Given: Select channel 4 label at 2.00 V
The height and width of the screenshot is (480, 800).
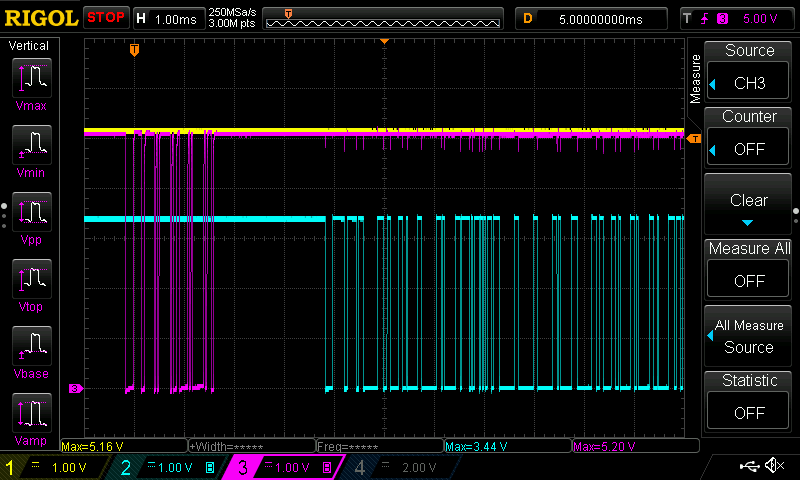Looking at the screenshot, I should coord(401,467).
